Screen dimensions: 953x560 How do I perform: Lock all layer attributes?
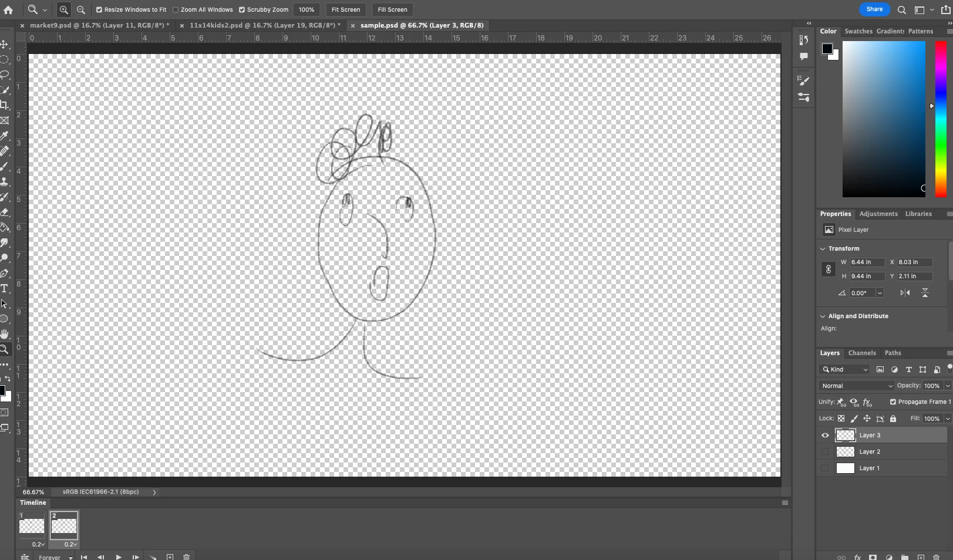point(893,419)
